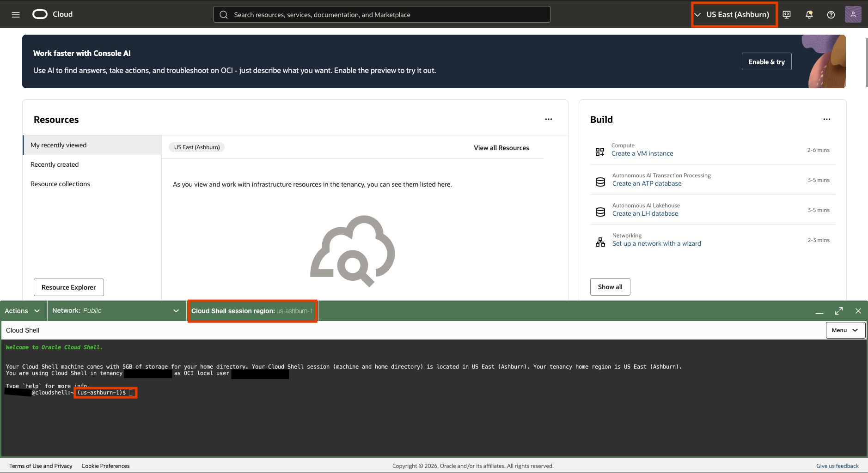
Task: Open Create a VM instance link
Action: 642,154
